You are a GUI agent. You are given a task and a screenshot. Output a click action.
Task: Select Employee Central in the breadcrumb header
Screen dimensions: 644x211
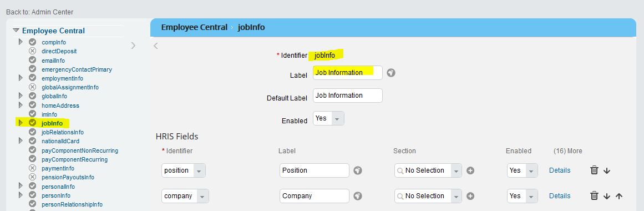coord(194,28)
